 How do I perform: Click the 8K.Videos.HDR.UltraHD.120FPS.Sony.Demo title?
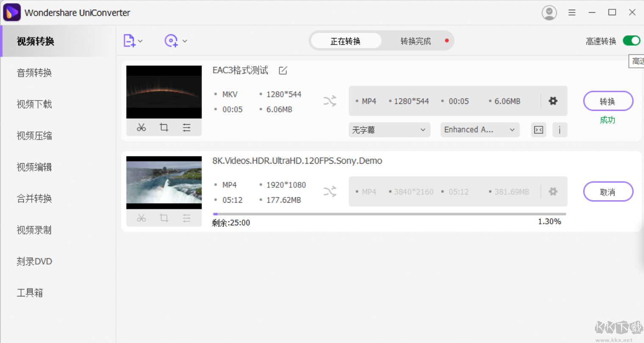[x=297, y=161]
